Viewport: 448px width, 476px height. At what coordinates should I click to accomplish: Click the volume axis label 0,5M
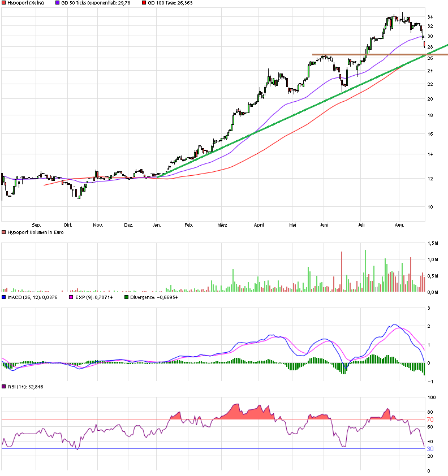(x=433, y=276)
